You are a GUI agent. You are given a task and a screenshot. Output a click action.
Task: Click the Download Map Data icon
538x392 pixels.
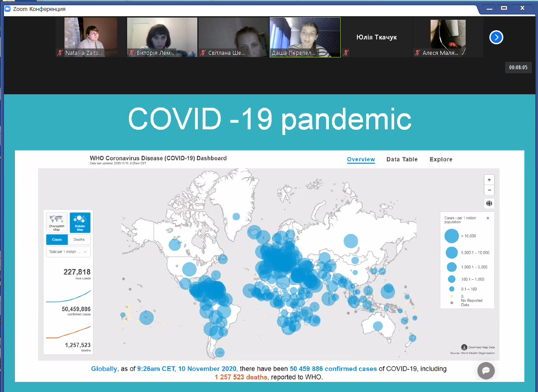coord(464,347)
